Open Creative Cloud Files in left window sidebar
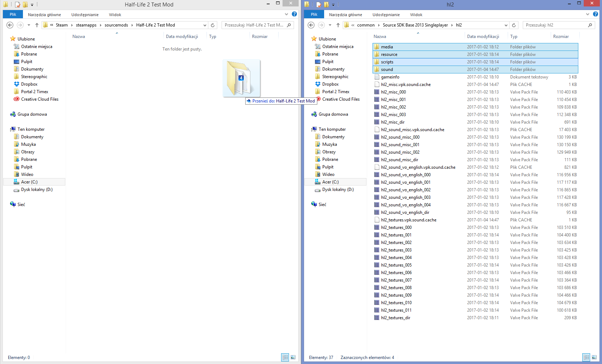Image resolution: width=602 pixels, height=364 pixels. click(39, 99)
